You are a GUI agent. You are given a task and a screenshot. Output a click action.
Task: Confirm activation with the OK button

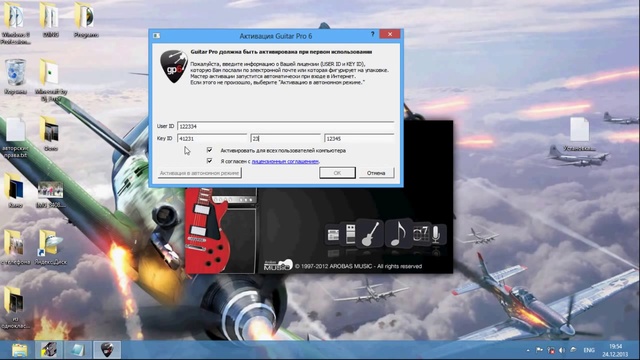click(x=337, y=173)
